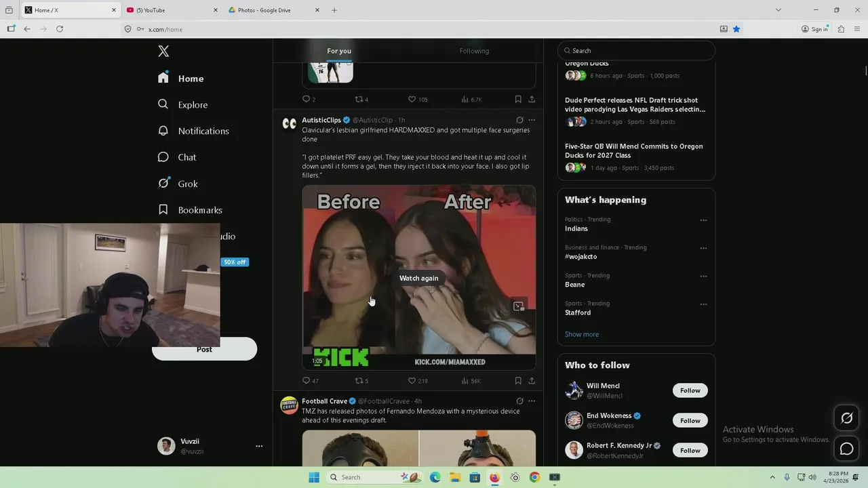
Task: Click Watch again on the video
Action: (x=419, y=278)
